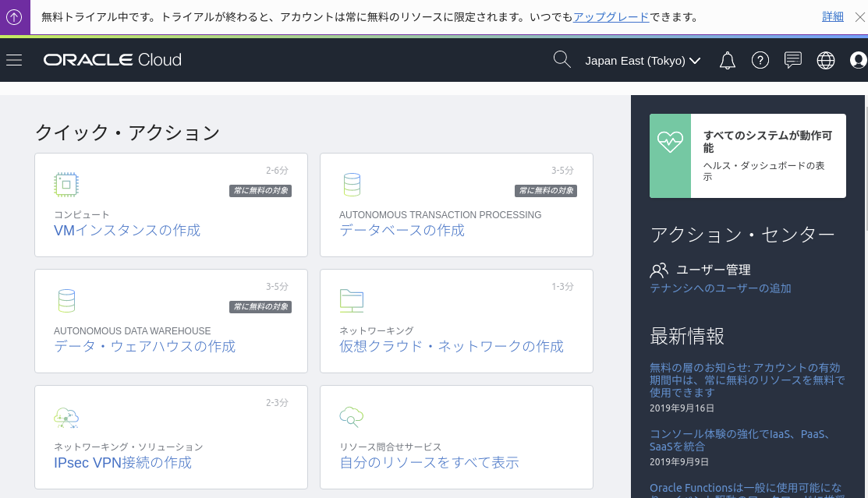
Task: Click the search magnifier icon
Action: coord(562,59)
